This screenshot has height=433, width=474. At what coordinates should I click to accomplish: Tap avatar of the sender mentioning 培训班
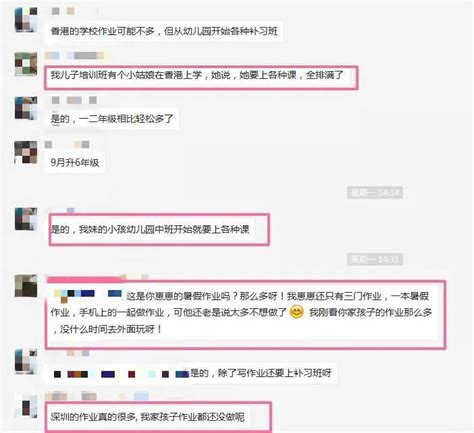(26, 64)
